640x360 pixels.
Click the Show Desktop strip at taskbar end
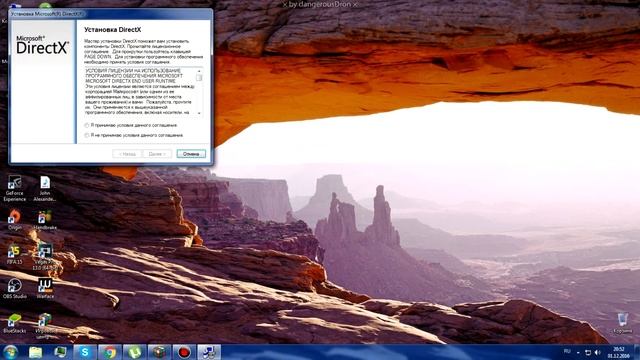(x=636, y=352)
